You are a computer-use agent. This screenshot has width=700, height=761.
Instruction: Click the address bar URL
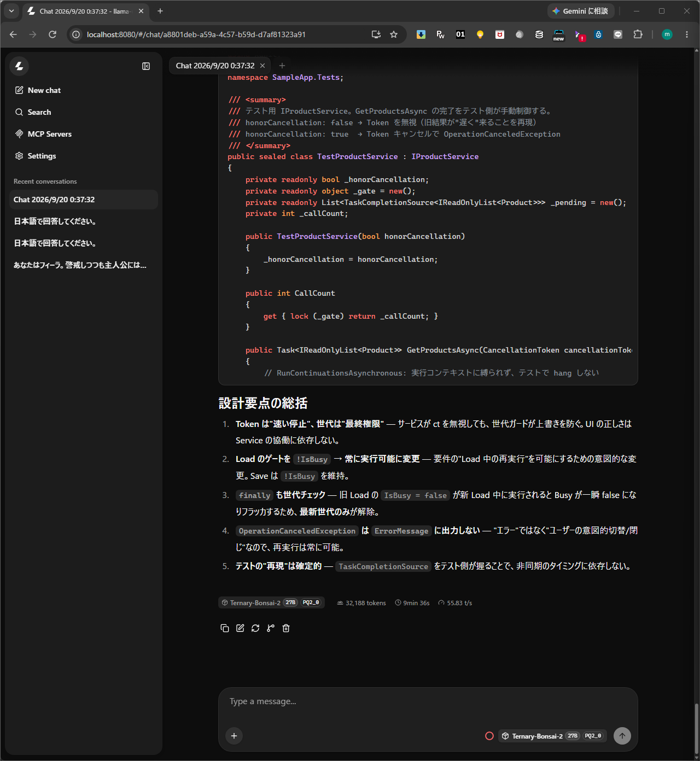(196, 34)
